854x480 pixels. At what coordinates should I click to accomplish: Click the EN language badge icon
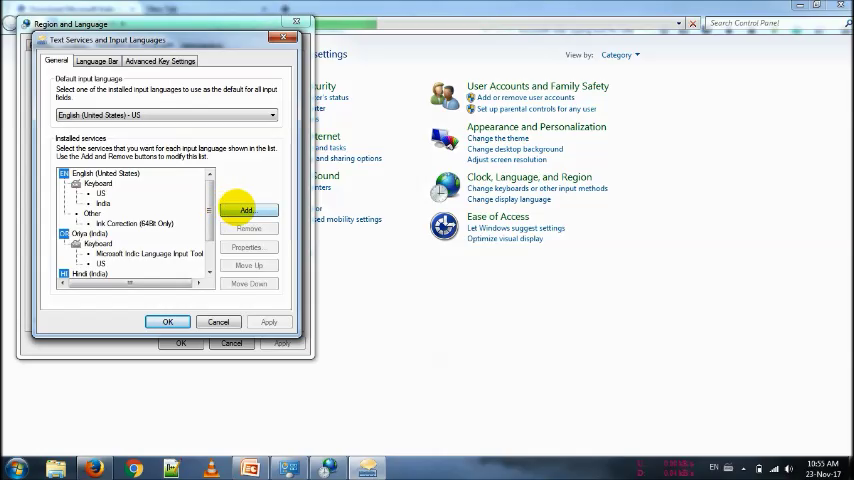click(x=64, y=173)
